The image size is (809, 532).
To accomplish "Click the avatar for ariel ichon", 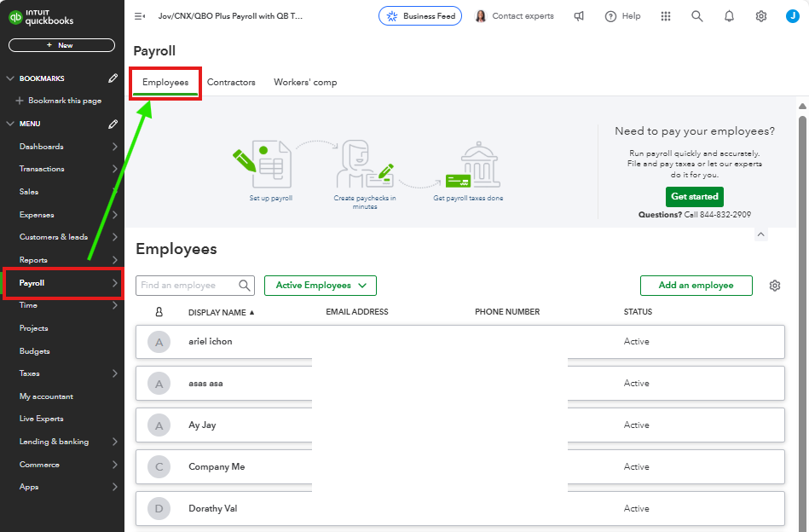I will coord(159,342).
